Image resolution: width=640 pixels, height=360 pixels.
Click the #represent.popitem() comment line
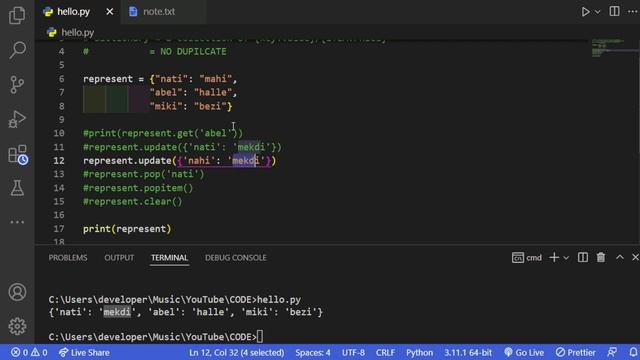tap(138, 188)
